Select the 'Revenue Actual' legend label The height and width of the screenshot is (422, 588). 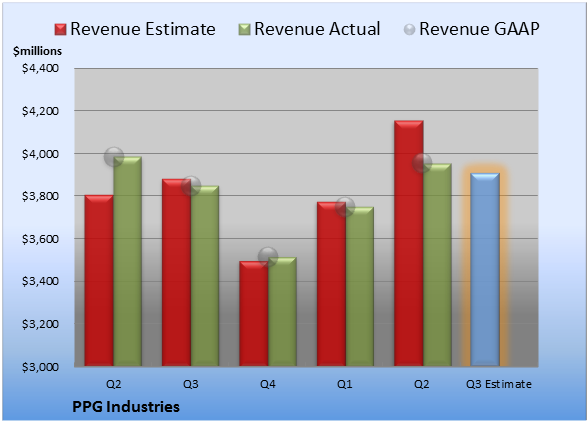317,29
